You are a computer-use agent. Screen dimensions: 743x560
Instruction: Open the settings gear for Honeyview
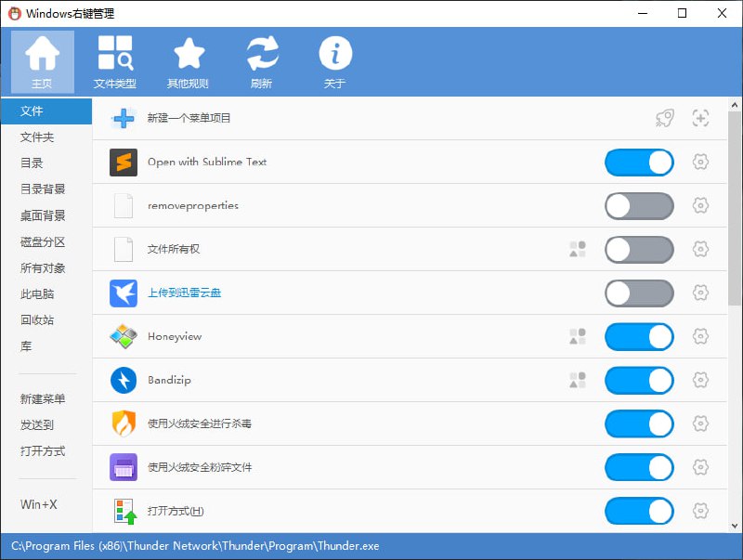tap(701, 337)
